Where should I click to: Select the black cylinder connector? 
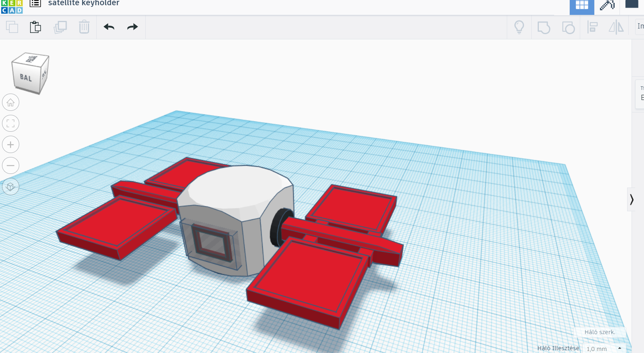click(x=279, y=227)
